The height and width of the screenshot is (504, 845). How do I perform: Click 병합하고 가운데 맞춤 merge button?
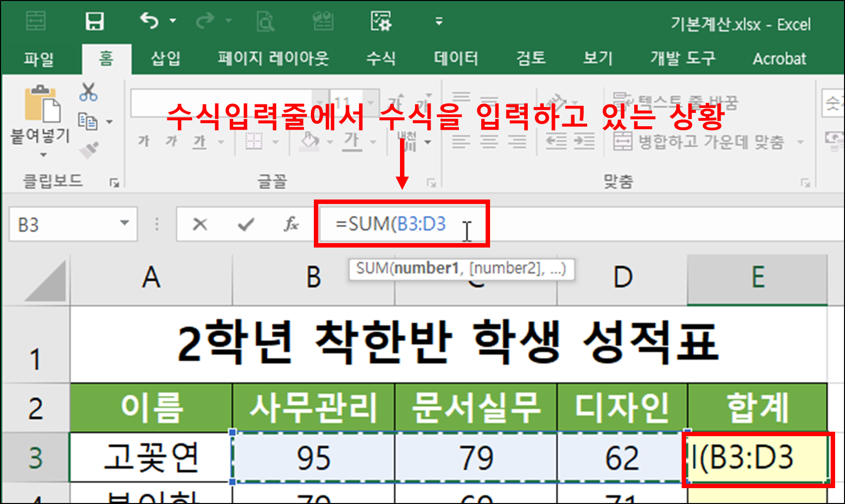coord(698,142)
